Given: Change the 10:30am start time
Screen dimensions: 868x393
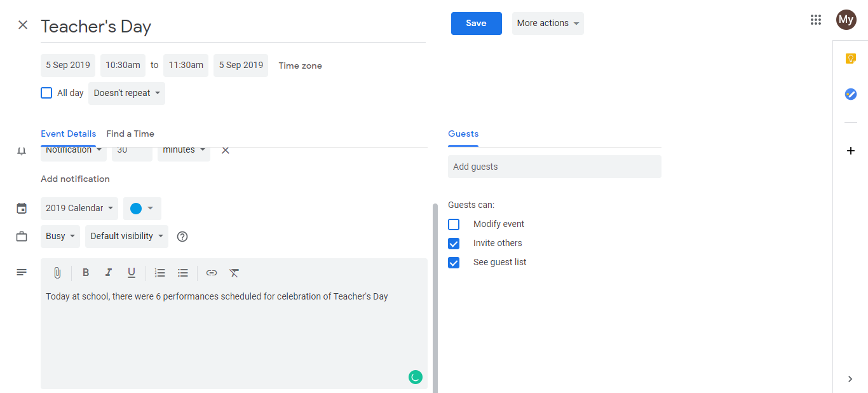Looking at the screenshot, I should tap(123, 65).
